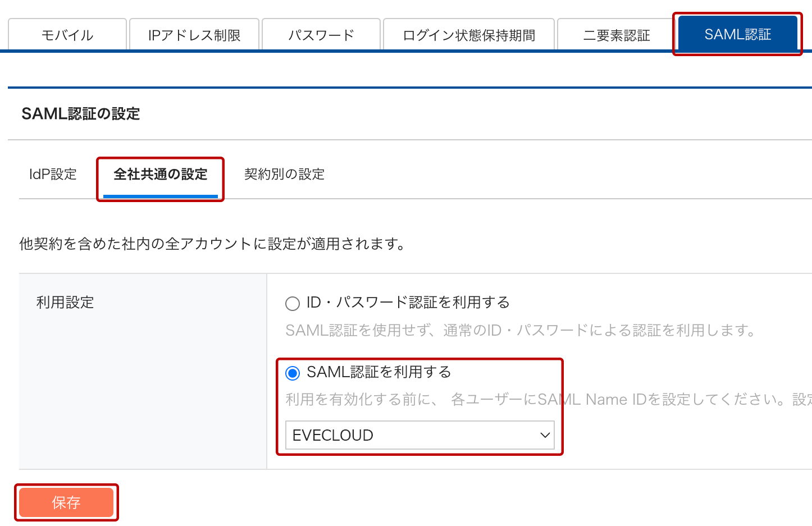
Task: Click the label text ID・パスワード認証を利用する
Action: (x=408, y=303)
